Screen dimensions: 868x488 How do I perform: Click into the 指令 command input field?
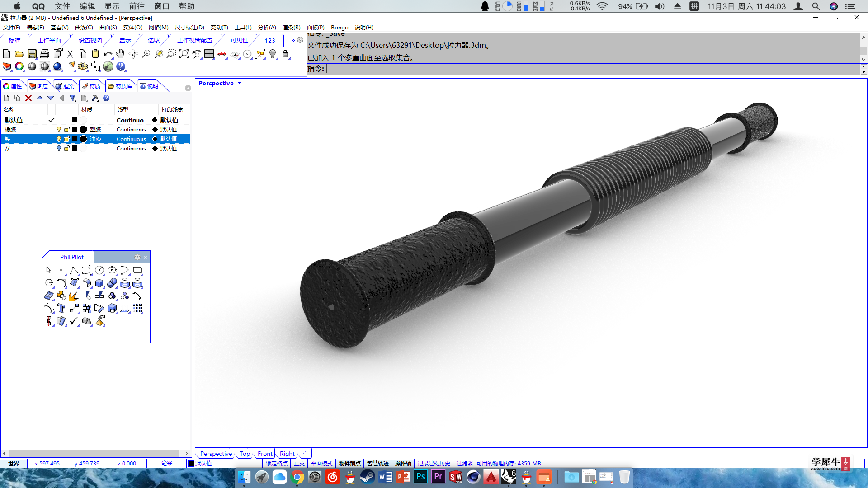click(592, 69)
